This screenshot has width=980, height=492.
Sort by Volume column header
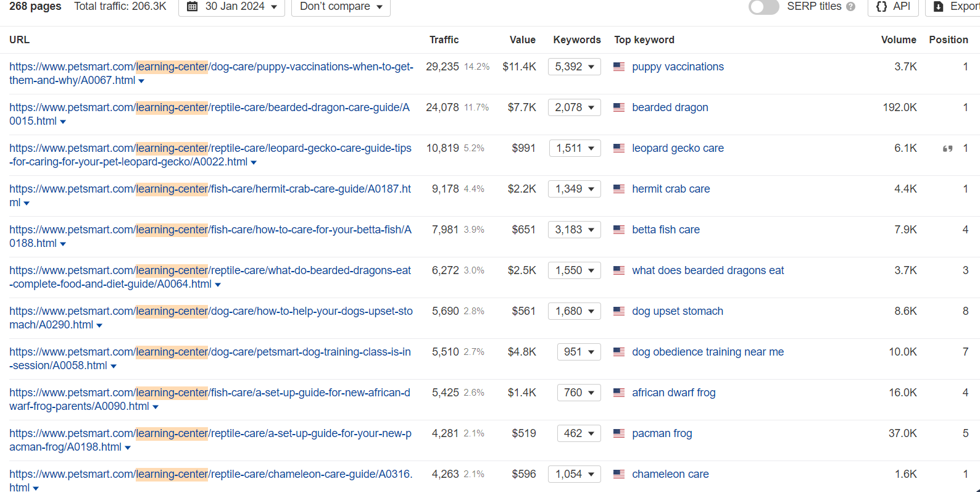click(899, 40)
